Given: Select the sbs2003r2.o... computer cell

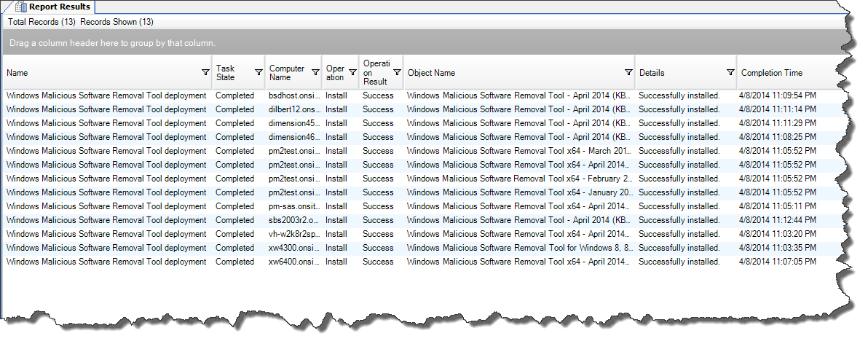Looking at the screenshot, I should 294,220.
